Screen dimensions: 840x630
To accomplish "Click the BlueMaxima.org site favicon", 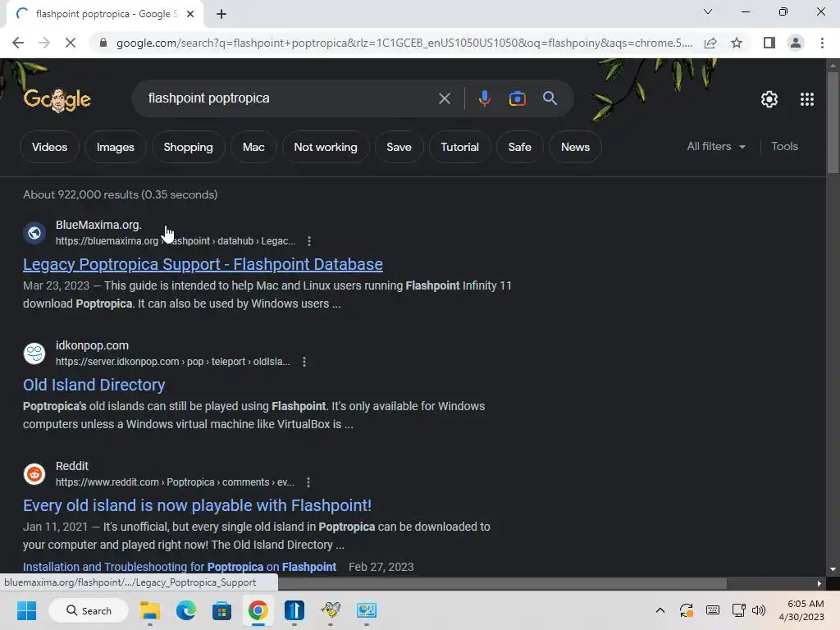I will pos(34,233).
